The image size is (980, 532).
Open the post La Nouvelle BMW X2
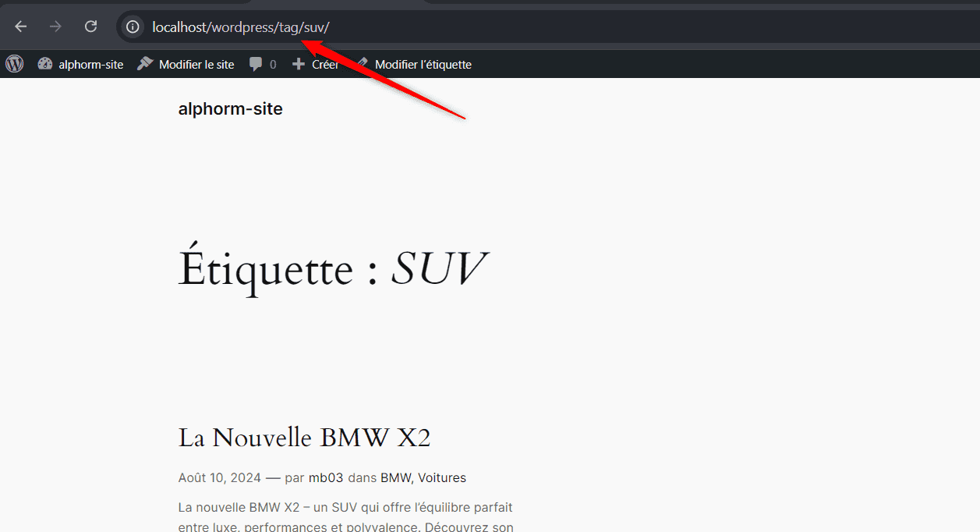tap(304, 438)
